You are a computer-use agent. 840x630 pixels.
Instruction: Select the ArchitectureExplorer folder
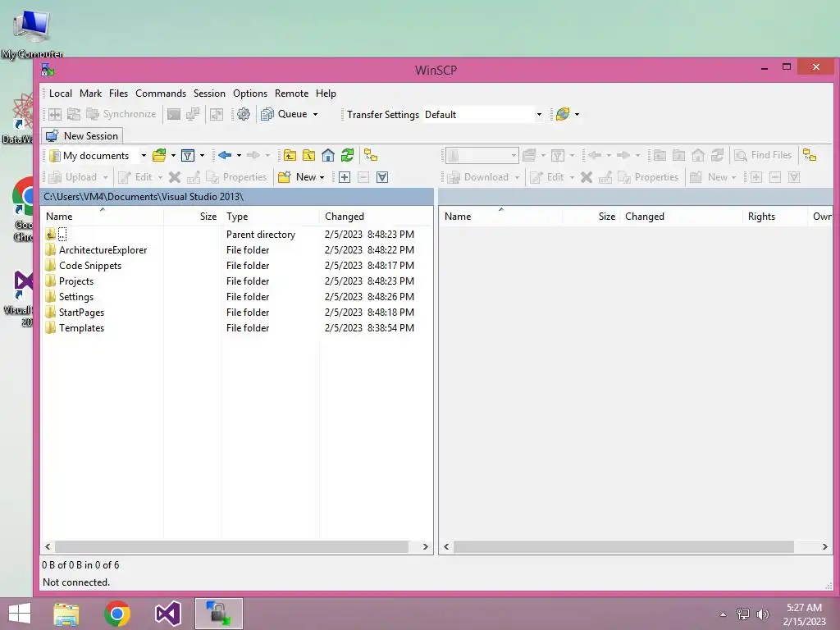[x=103, y=250]
